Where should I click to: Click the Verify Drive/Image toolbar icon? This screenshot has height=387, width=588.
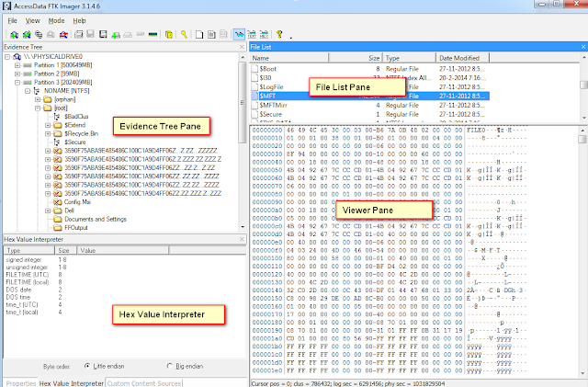click(141, 34)
